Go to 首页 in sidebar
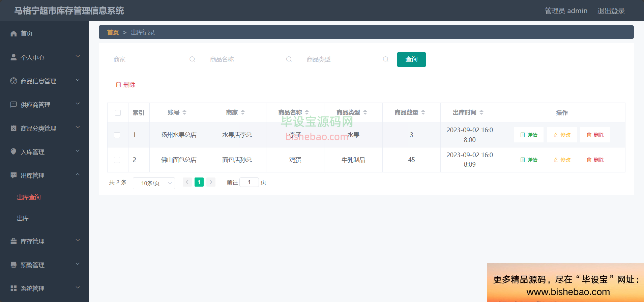The width and height of the screenshot is (644, 302). (27, 33)
